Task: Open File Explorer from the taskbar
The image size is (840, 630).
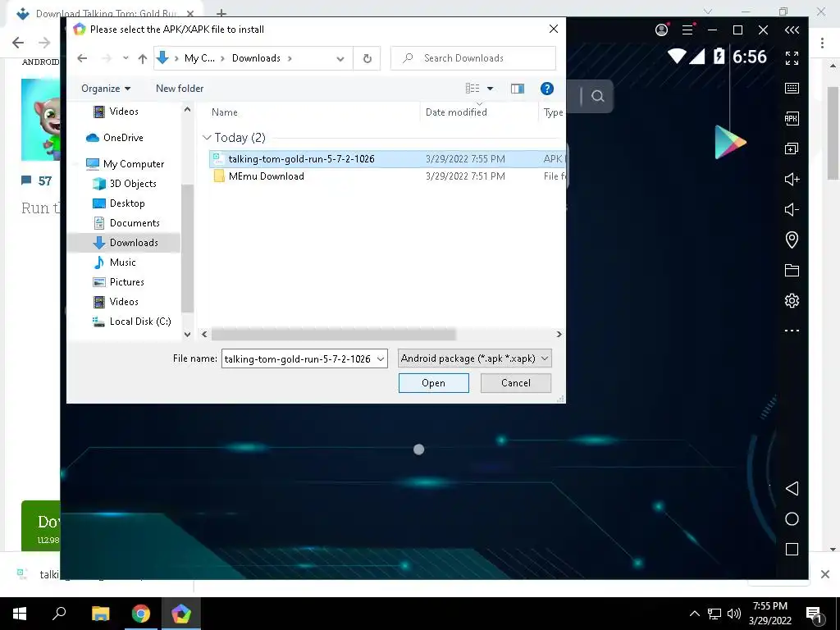Action: 100,614
